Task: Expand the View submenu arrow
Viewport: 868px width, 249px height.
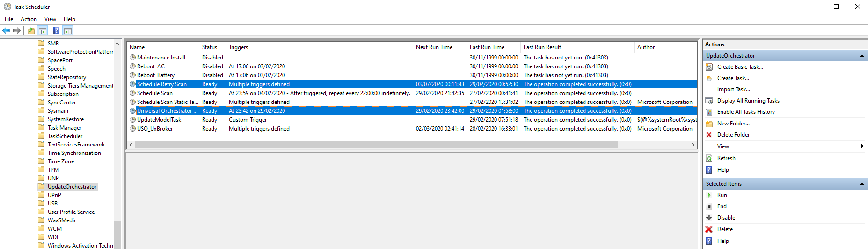Action: coord(862,146)
